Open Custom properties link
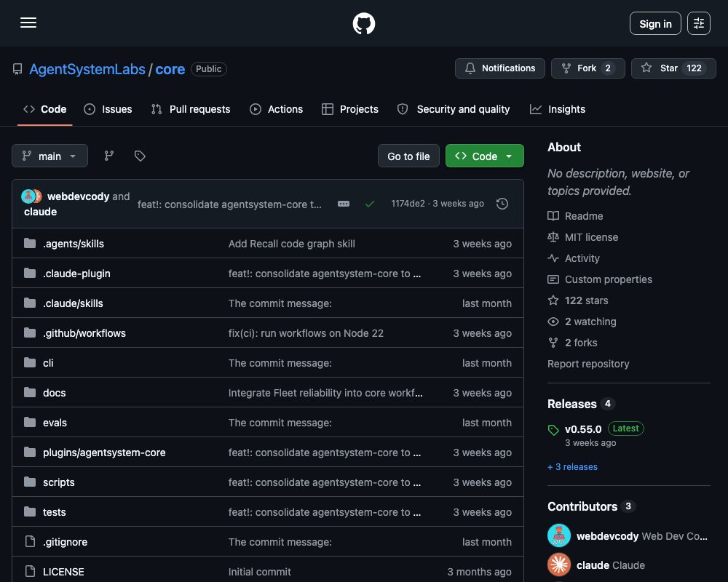 (600, 279)
